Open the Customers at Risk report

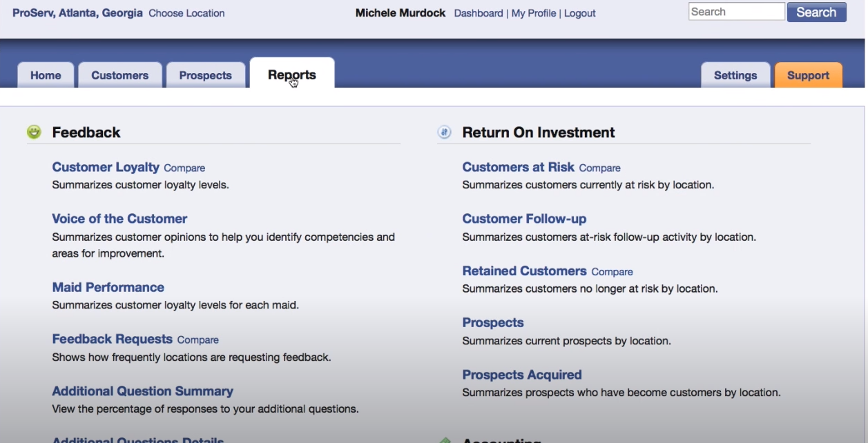[x=518, y=167]
